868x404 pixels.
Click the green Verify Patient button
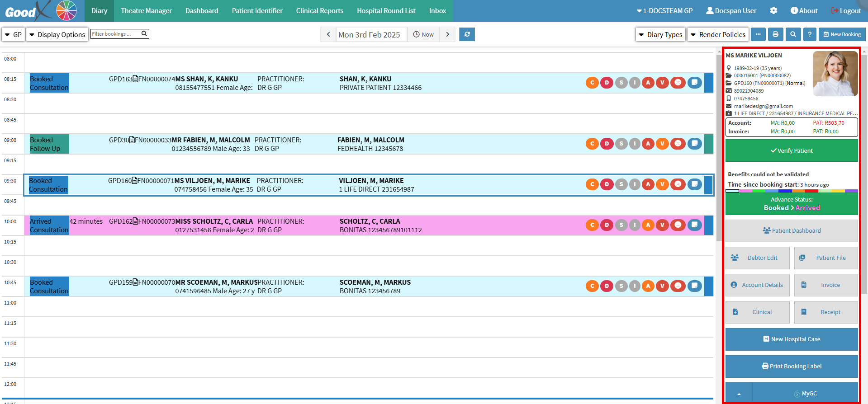click(x=792, y=150)
